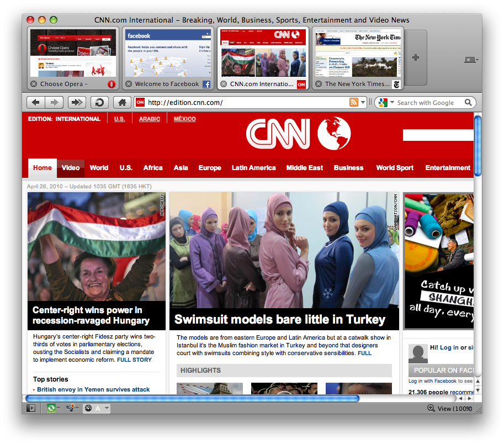Click the closed tabs trash icon
504x444 pixels.
coord(469,60)
